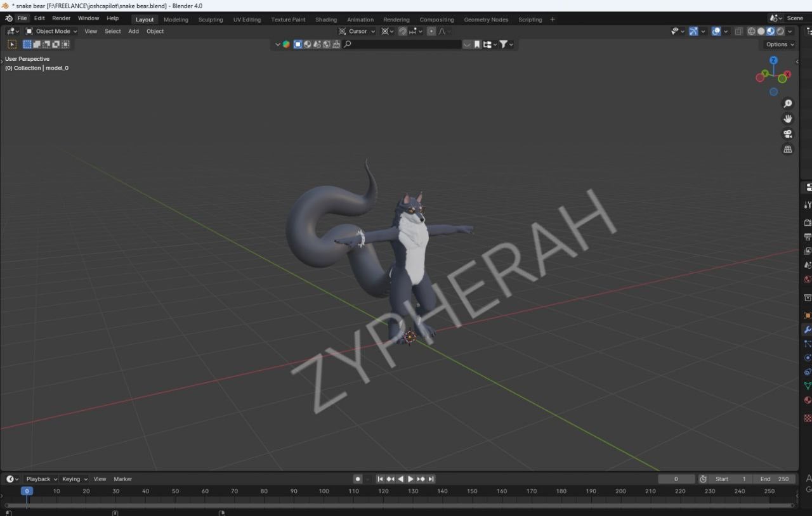Open the snapping options dropdown
Image resolution: width=812 pixels, height=516 pixels.
pyautogui.click(x=416, y=31)
